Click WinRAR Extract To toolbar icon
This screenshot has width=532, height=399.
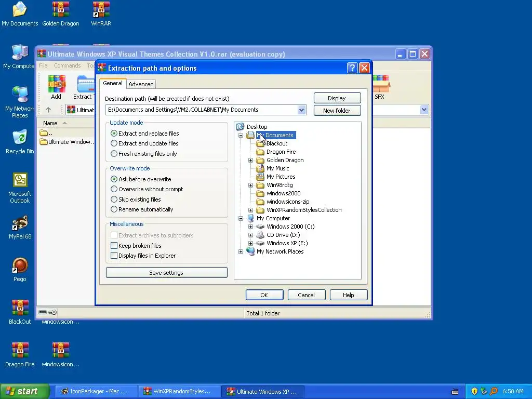(x=84, y=87)
